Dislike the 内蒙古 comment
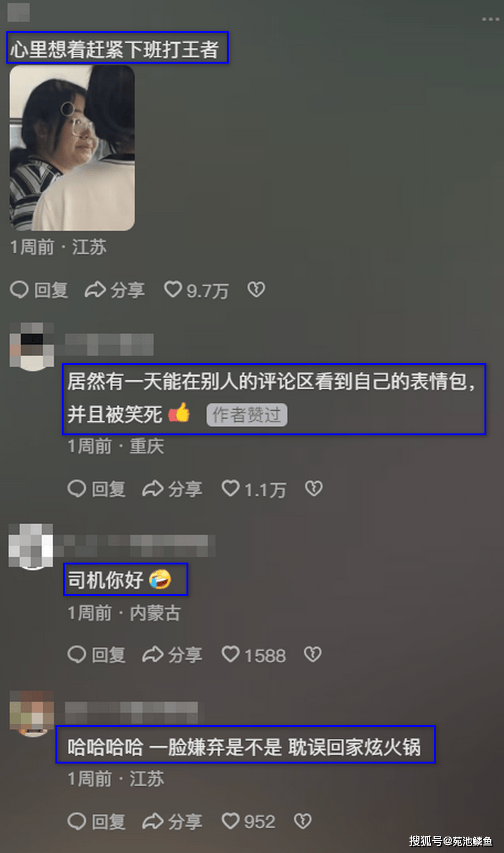Screen dimensions: 504x853 (x=313, y=655)
